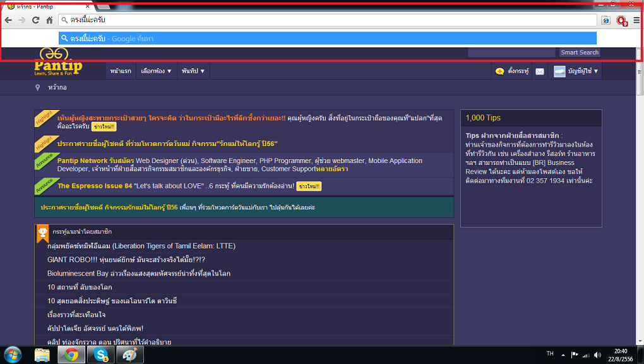Open the red ad-blocker extension icon
The height and width of the screenshot is (364, 644).
point(621,21)
